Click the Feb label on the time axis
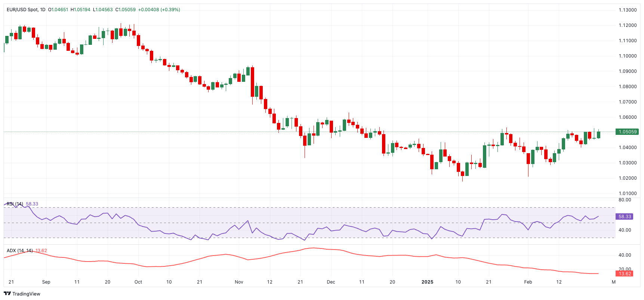The image size is (644, 300). coord(528,282)
